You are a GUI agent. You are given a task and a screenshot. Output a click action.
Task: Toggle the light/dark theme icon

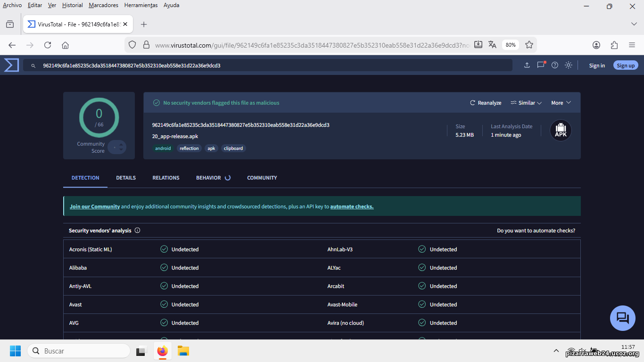pyautogui.click(x=569, y=65)
